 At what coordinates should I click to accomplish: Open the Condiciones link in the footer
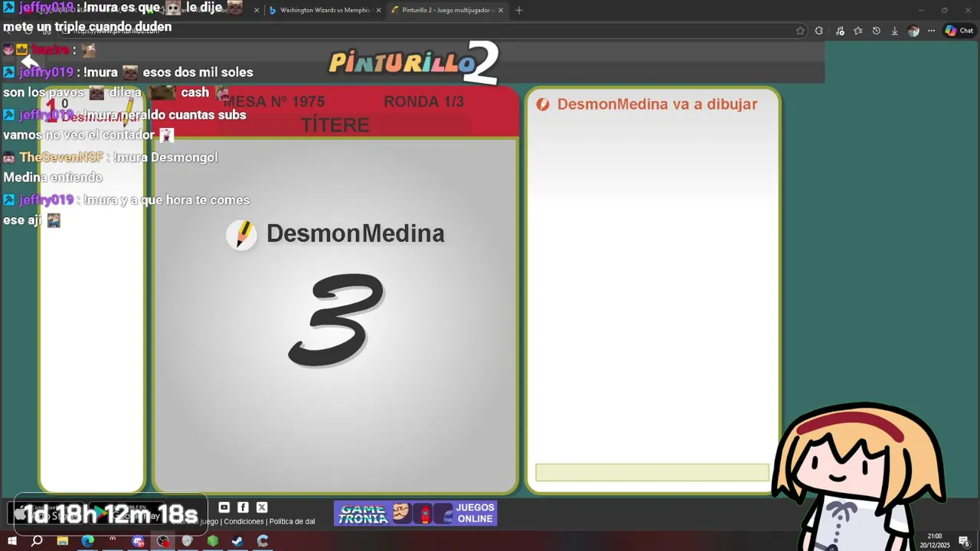(x=243, y=522)
